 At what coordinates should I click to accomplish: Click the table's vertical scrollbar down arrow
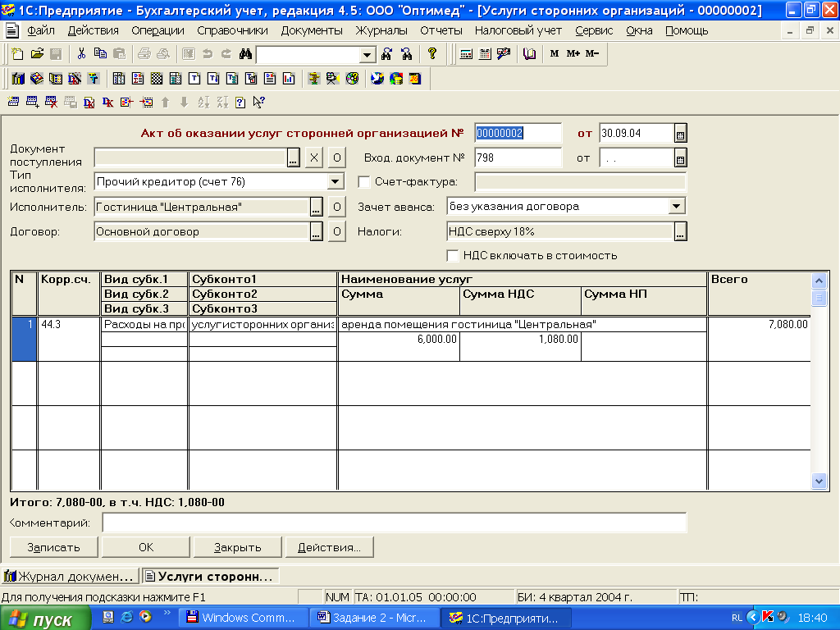pos(818,481)
